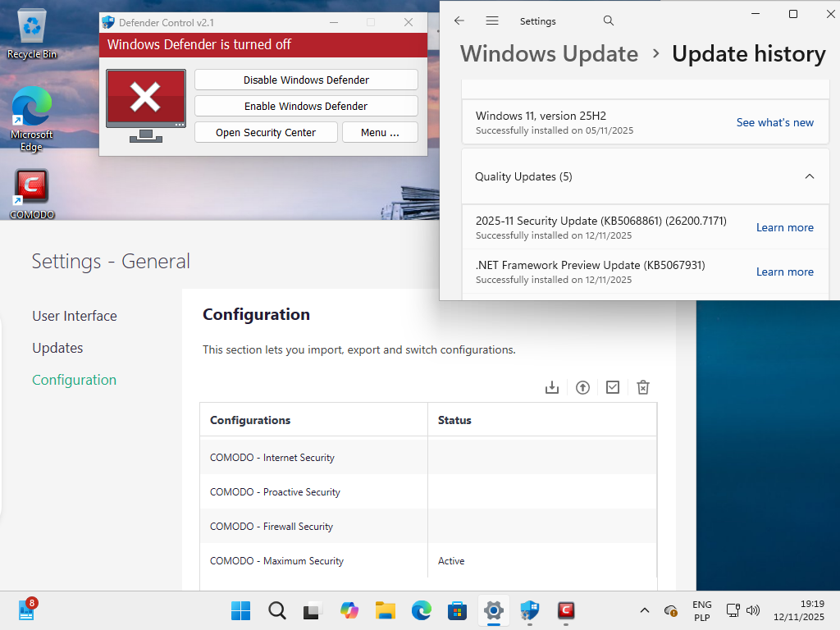Click the Status column header

click(542, 420)
